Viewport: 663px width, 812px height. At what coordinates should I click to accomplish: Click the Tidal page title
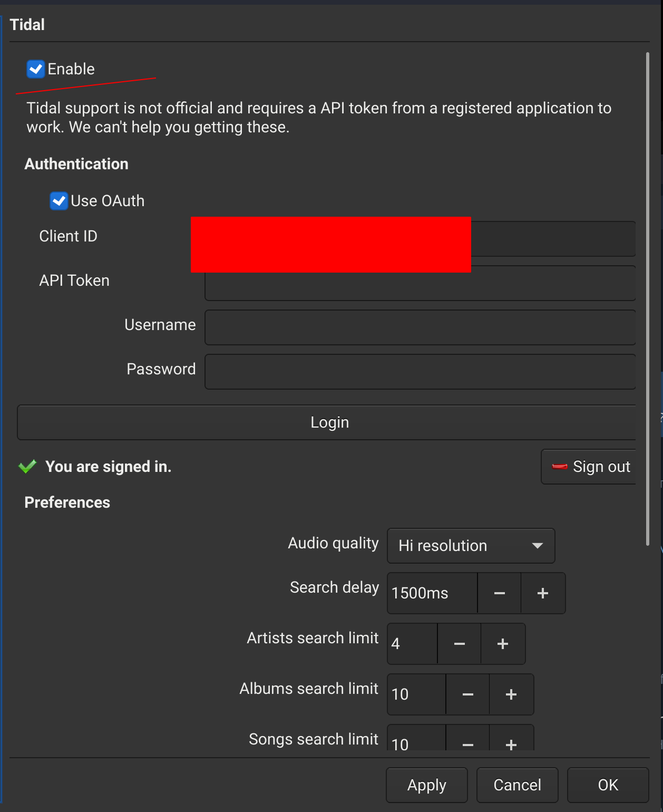coord(27,25)
